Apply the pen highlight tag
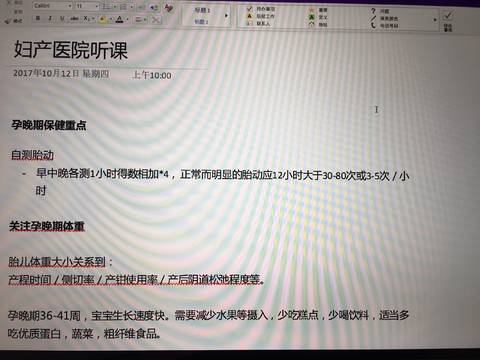Screen dimensions: 480x360 pyautogui.click(x=384, y=18)
